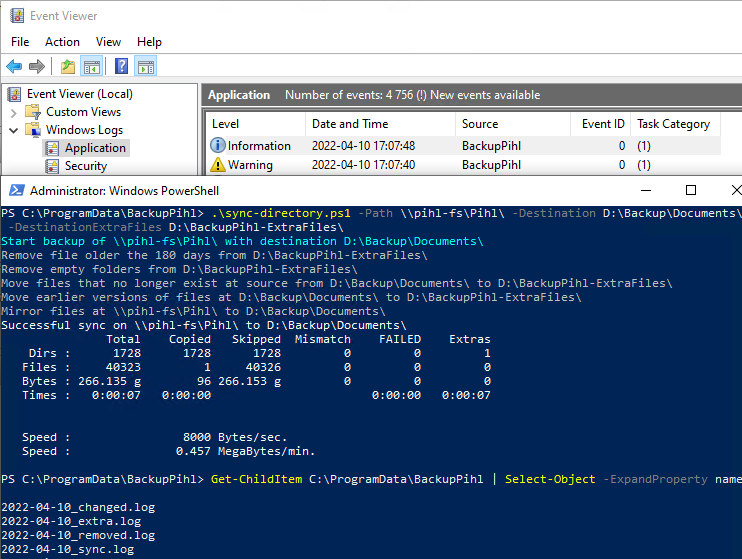742x559 pixels.
Task: Select Windows Logs label in the tree
Action: [84, 130]
